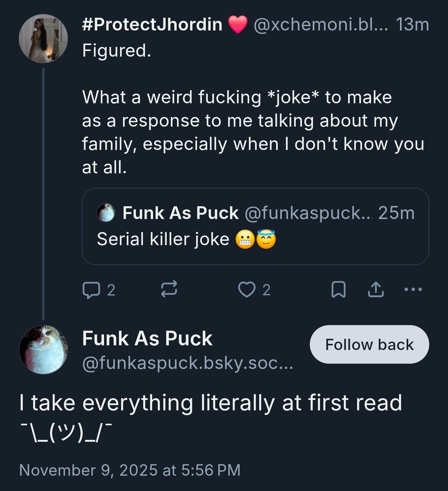The image size is (448, 491).
Task: Bookmark the post
Action: (339, 289)
